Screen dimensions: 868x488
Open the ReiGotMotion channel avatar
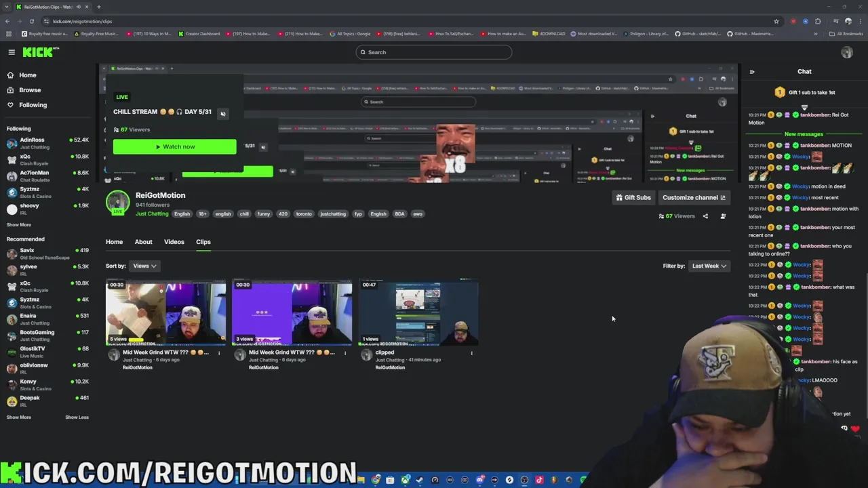coord(117,203)
